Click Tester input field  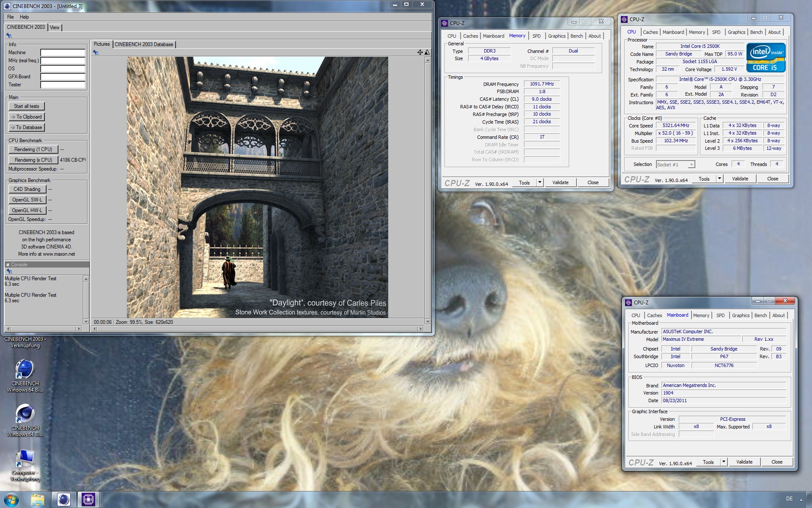(x=63, y=85)
